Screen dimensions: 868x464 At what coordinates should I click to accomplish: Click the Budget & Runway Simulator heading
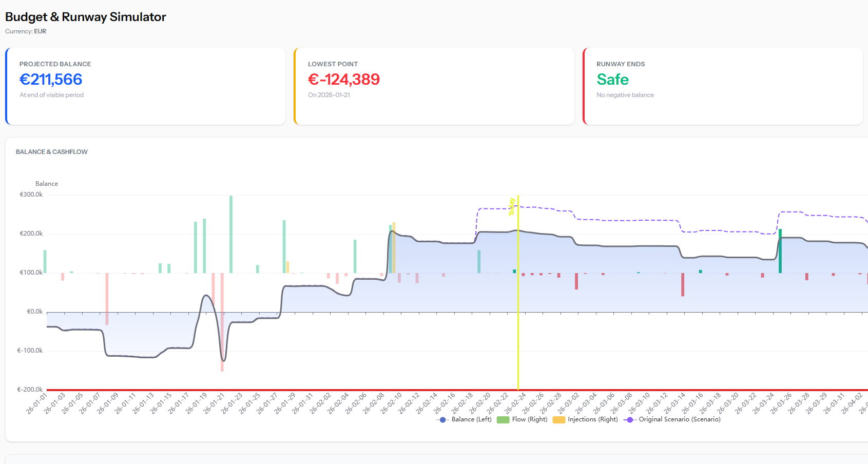(x=86, y=17)
